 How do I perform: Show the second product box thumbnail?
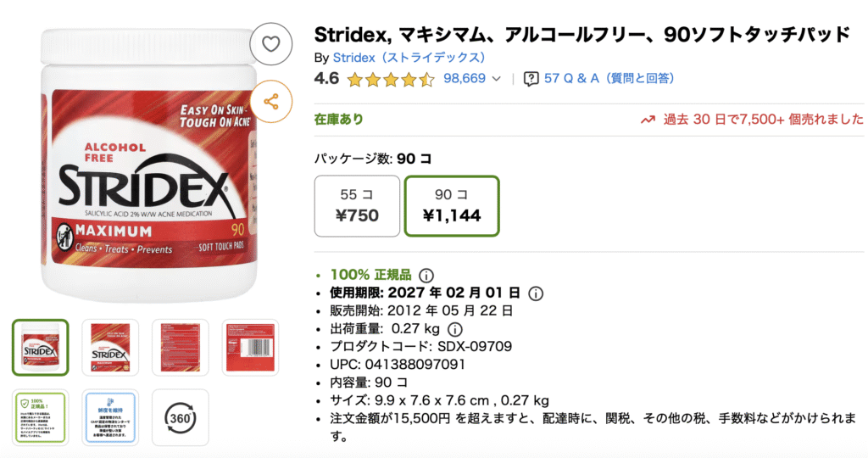pyautogui.click(x=109, y=347)
